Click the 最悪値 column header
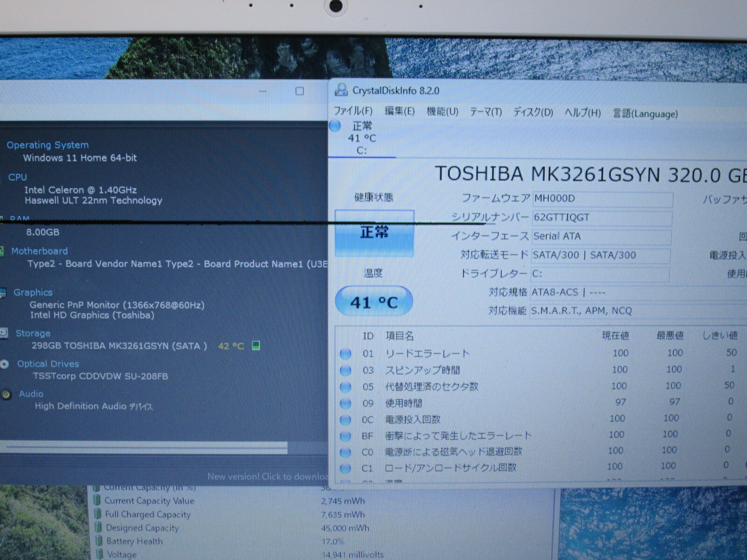Image resolution: width=747 pixels, height=560 pixels. point(670,336)
